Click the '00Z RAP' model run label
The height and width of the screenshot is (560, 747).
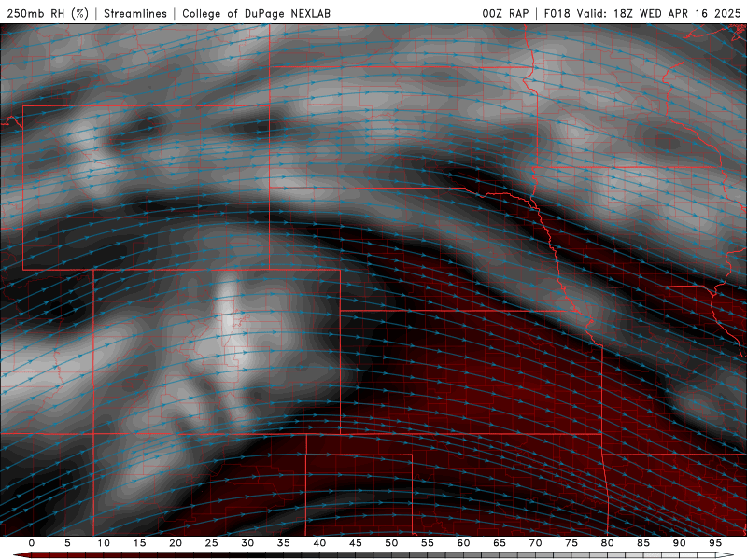point(505,13)
